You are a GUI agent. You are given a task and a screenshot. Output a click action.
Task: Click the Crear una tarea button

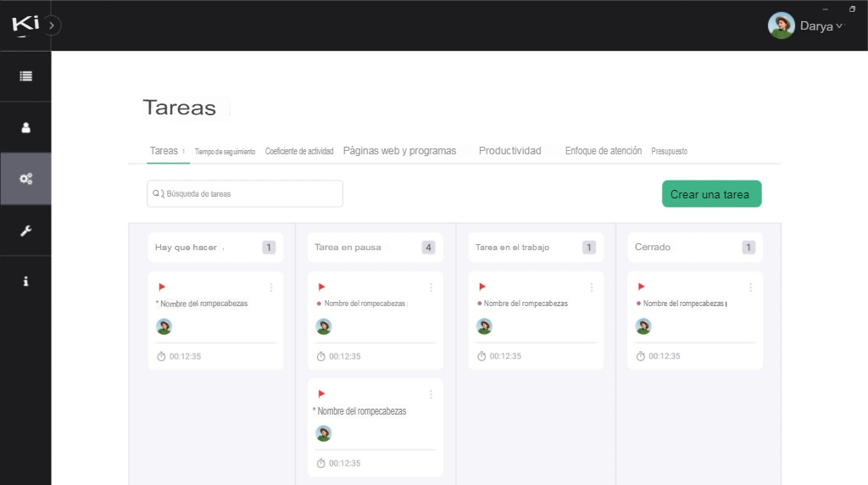[711, 194]
